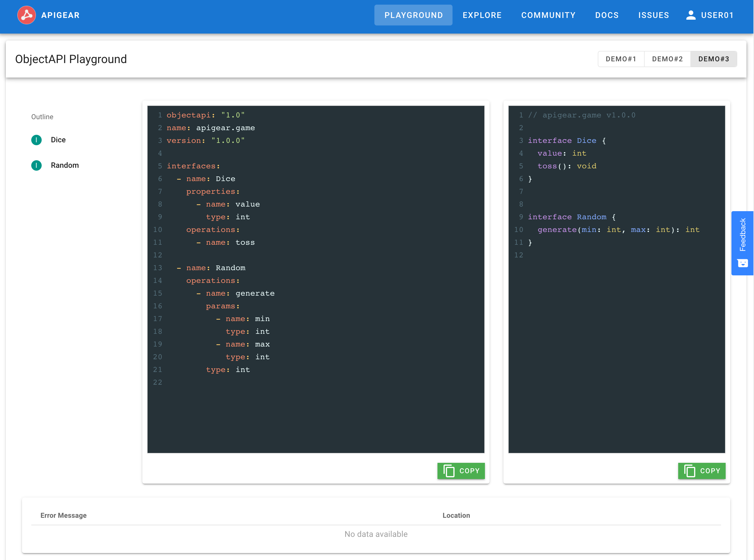Click the ObjectAPI Playground title
The height and width of the screenshot is (560, 754).
[x=71, y=59]
